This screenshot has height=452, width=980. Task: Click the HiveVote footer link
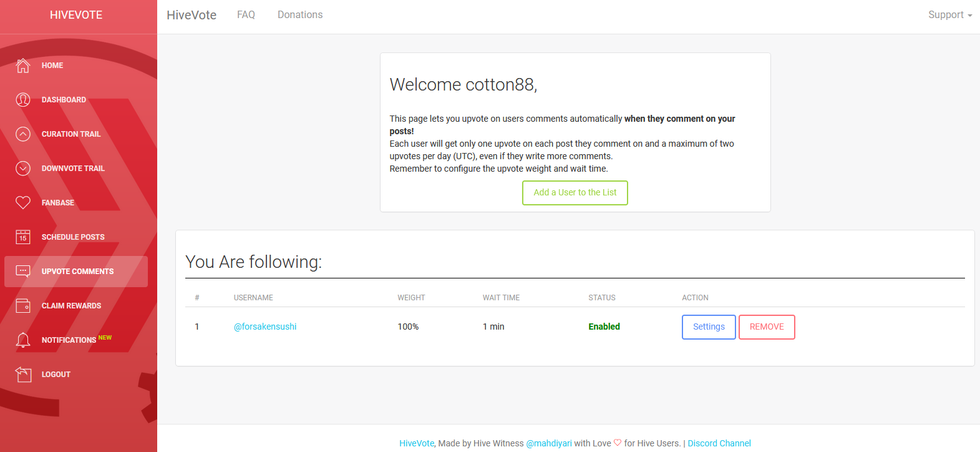417,443
